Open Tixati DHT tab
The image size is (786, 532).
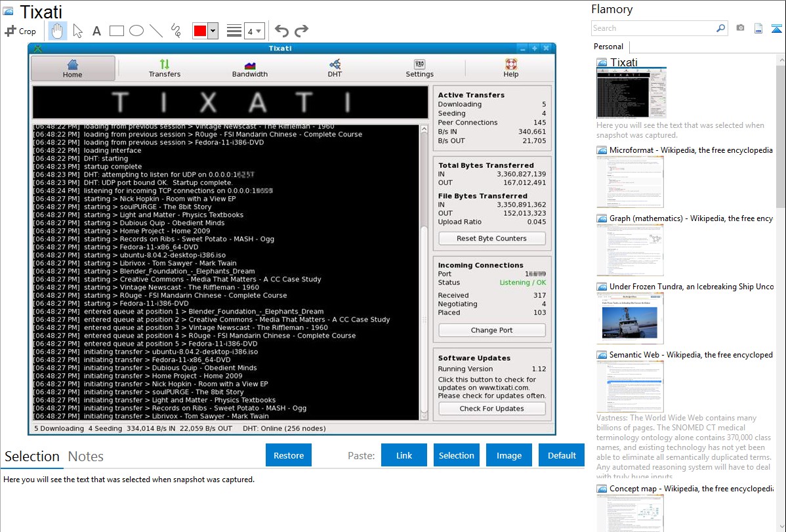click(x=335, y=69)
